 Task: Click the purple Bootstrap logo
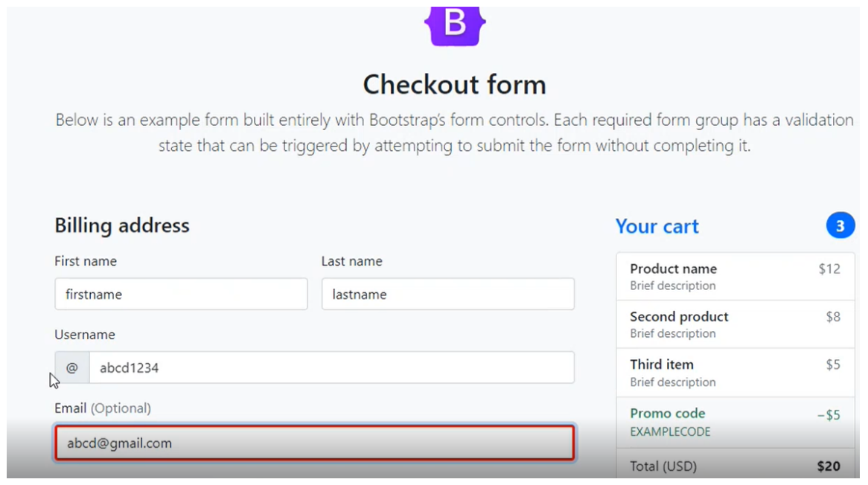pyautogui.click(x=455, y=25)
